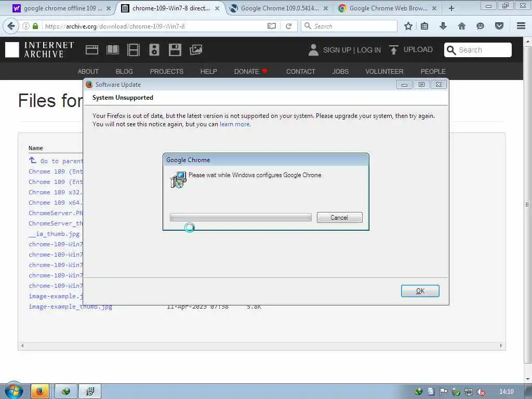Click the taskbar clock 14:10
This screenshot has width=532, height=399.
(x=507, y=392)
